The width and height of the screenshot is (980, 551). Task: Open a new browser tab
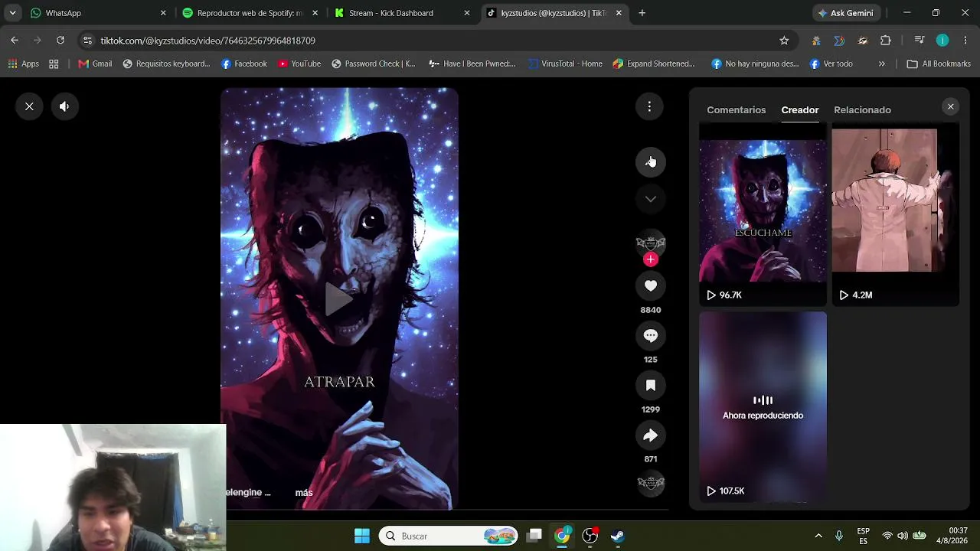(642, 13)
